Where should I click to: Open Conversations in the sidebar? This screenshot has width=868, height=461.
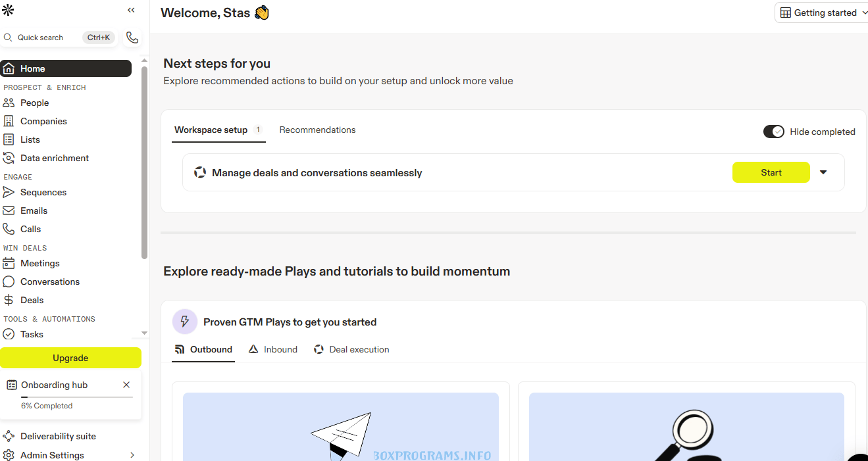tap(49, 281)
